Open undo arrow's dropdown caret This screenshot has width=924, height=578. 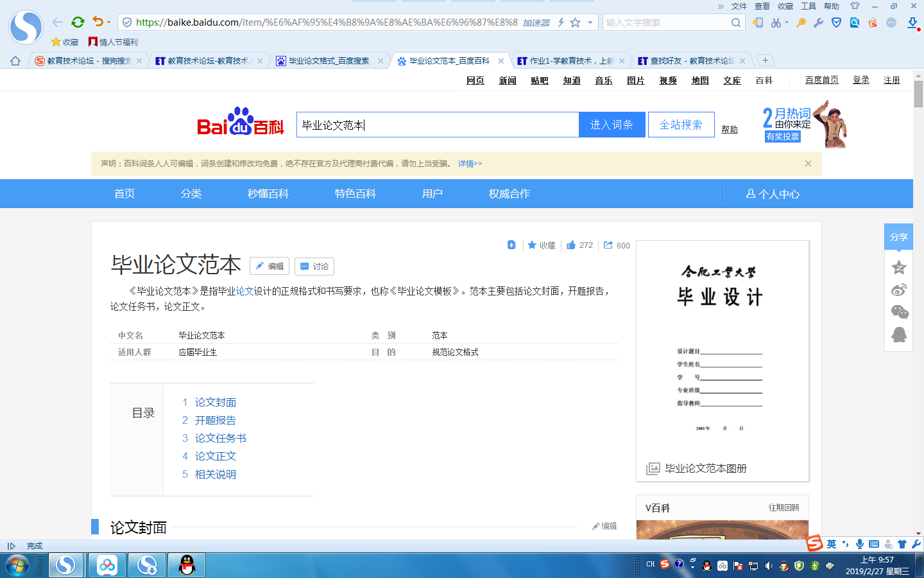coord(108,22)
